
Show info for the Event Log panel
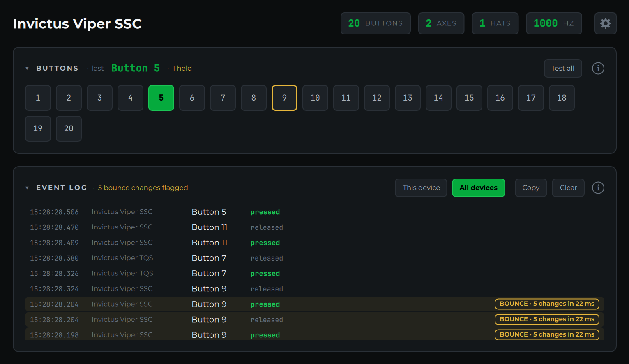598,188
